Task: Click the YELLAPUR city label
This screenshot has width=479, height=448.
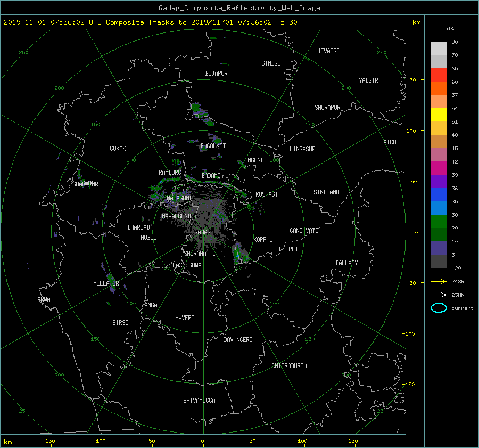Action: pyautogui.click(x=106, y=283)
